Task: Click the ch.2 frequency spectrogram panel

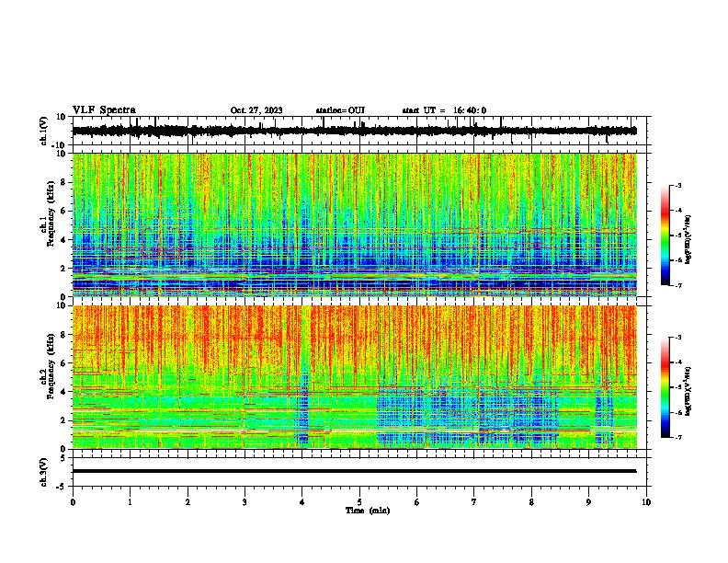Action: [x=355, y=377]
